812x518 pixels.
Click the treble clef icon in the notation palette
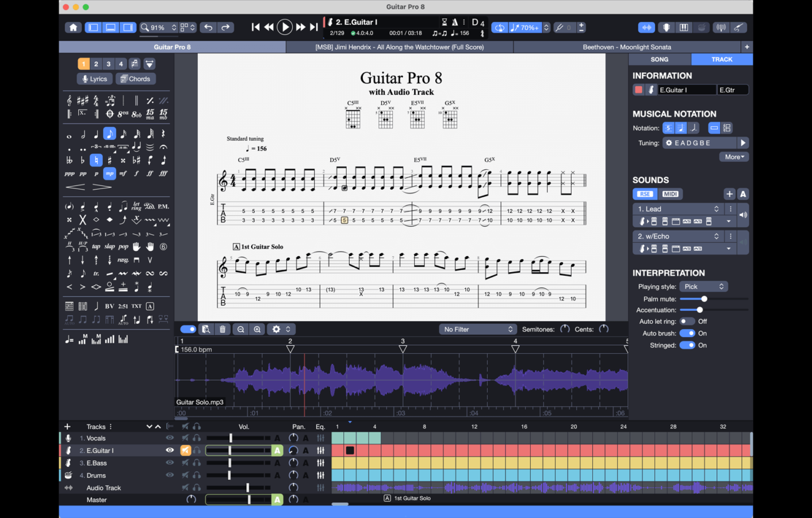pyautogui.click(x=69, y=101)
